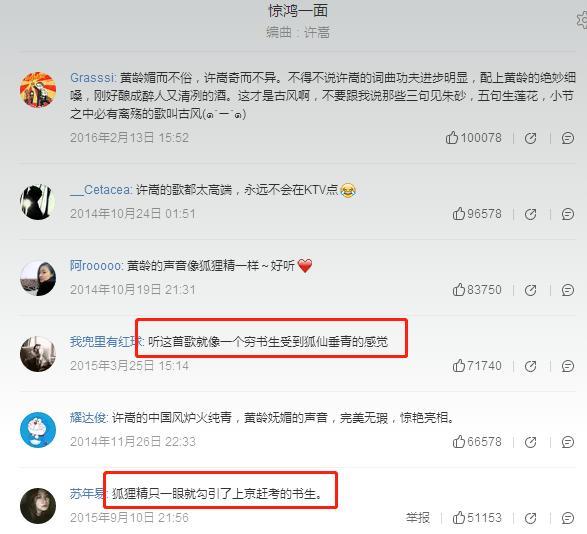Like Grasssi's comment with 100078 likes
This screenshot has width=587, height=534.
tap(473, 138)
